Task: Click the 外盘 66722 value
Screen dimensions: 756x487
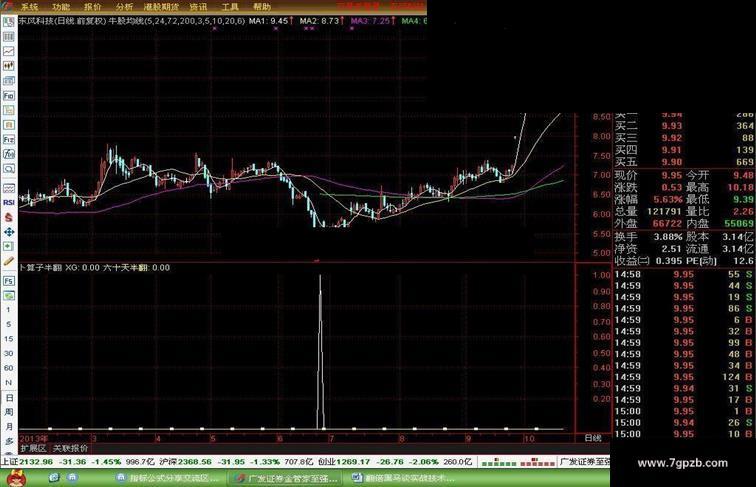Action: click(667, 223)
